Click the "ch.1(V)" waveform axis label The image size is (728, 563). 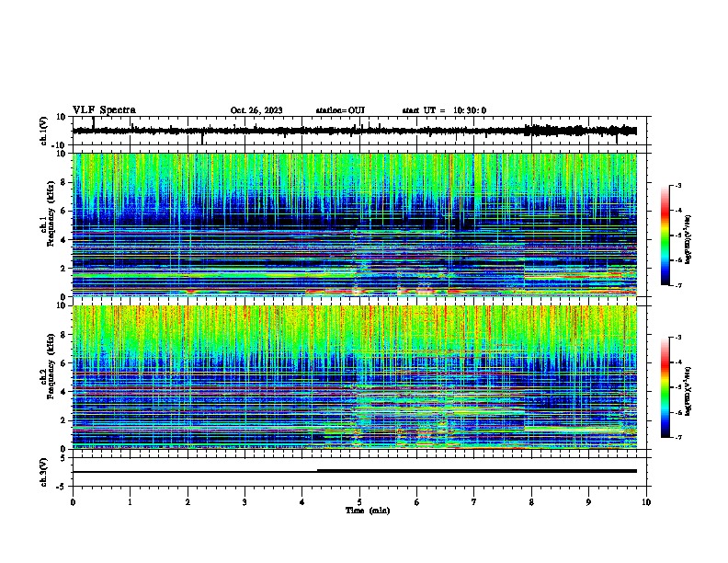pyautogui.click(x=44, y=131)
